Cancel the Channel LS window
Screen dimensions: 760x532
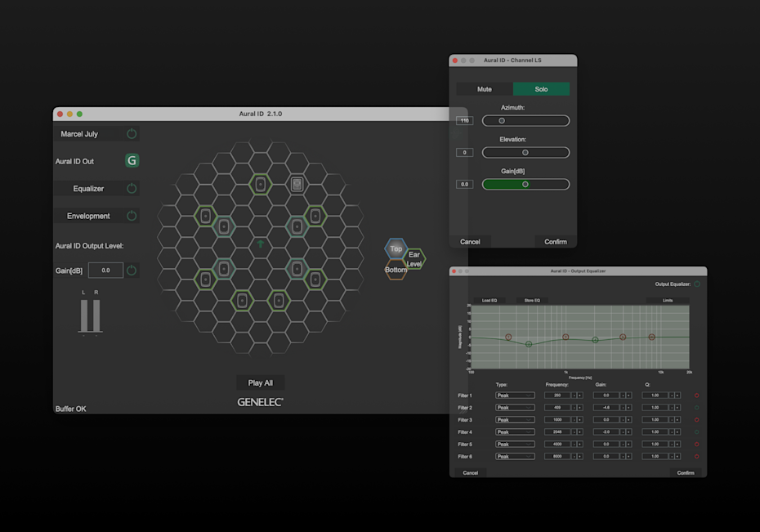[470, 242]
